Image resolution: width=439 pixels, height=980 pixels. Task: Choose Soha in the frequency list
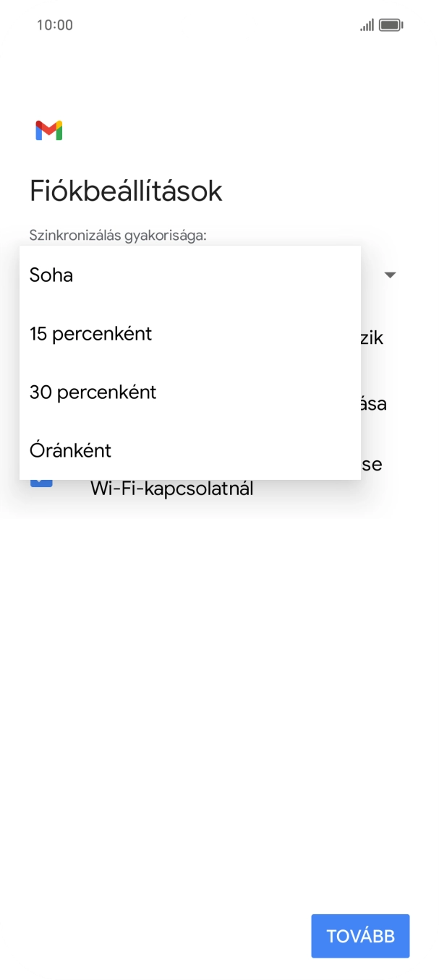pyautogui.click(x=51, y=275)
